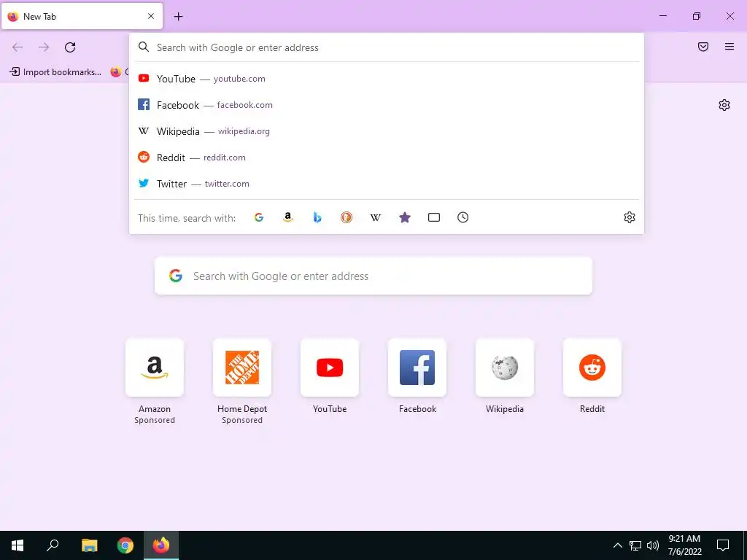Open the Windows Start menu
Viewport: 747px width, 560px height.
[x=18, y=545]
